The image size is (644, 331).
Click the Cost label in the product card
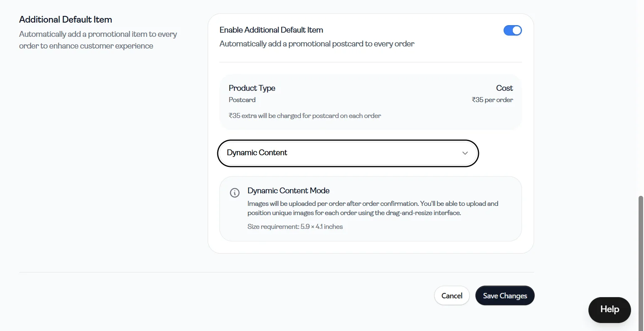click(504, 88)
